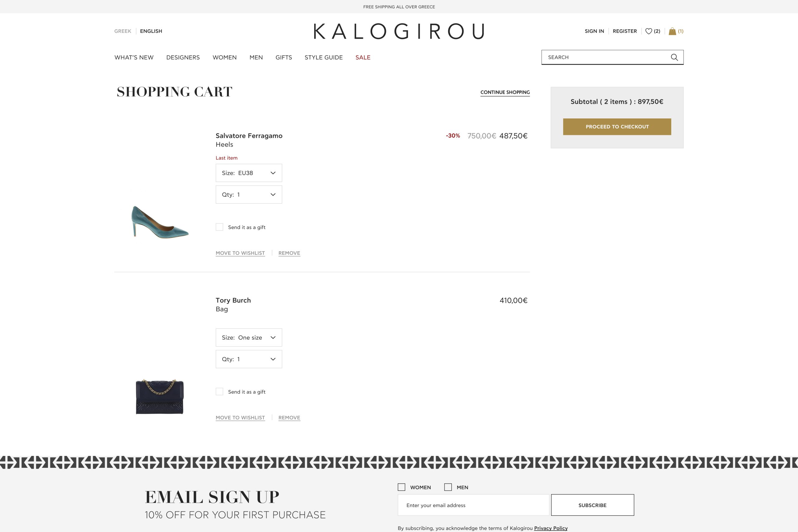The image size is (798, 532).
Task: Move the Tory Burch bag to wishlist
Action: tap(240, 418)
